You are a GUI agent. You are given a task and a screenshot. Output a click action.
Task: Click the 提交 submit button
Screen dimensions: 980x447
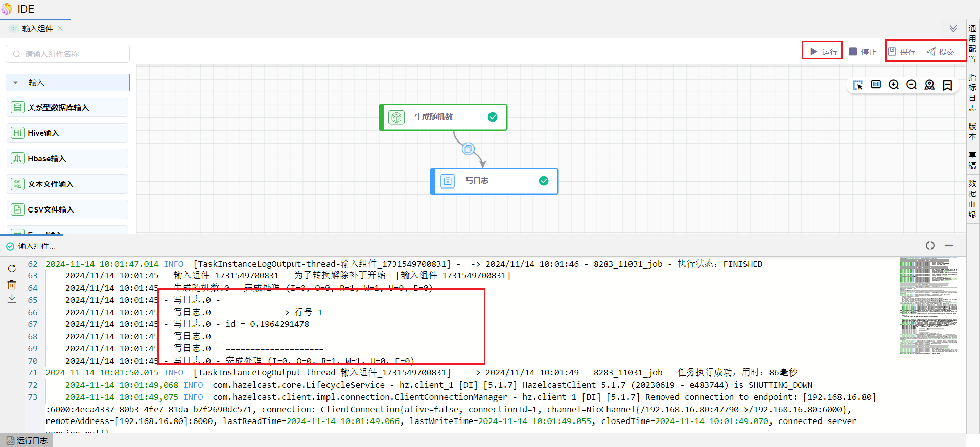point(941,52)
